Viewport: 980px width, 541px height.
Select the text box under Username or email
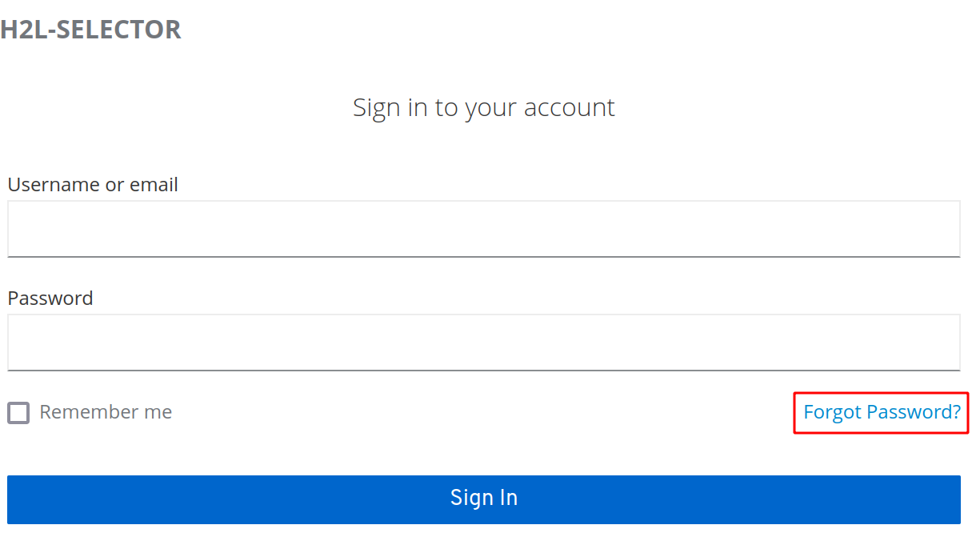[x=483, y=229]
